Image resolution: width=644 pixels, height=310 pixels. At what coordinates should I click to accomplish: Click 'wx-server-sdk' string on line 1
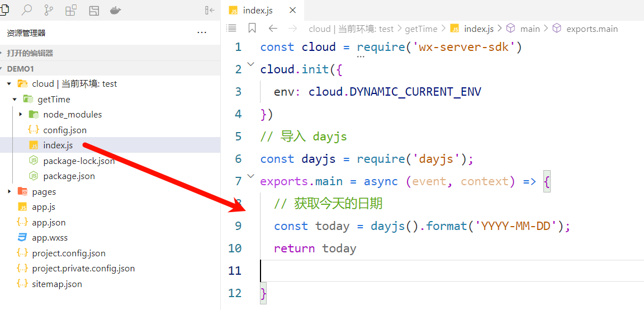pos(463,47)
